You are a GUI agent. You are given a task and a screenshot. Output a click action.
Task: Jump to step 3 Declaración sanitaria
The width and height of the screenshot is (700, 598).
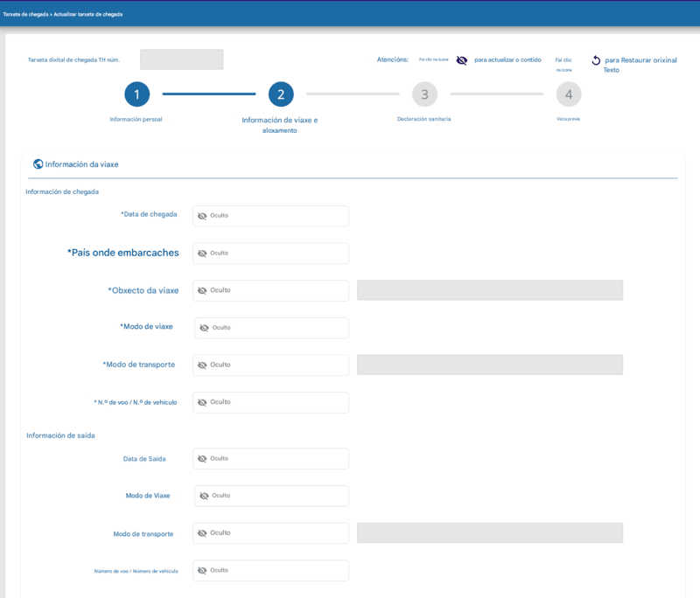click(424, 94)
